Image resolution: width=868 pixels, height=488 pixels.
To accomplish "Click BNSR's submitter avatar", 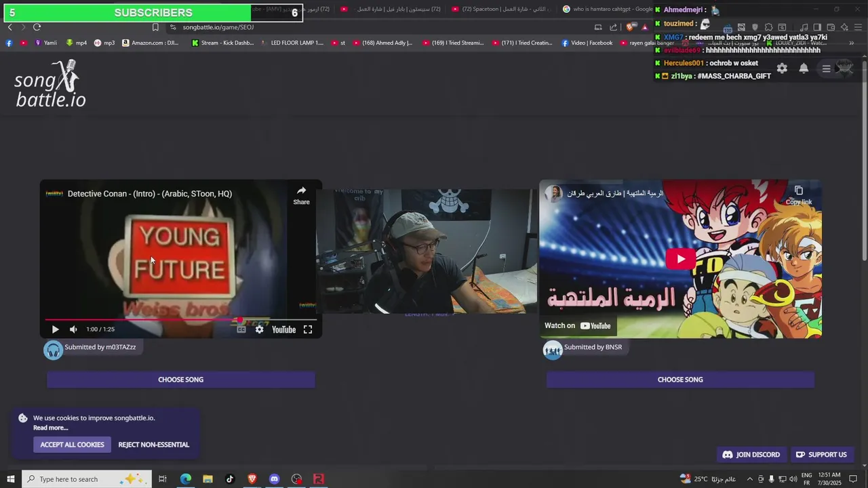I will coord(553,350).
